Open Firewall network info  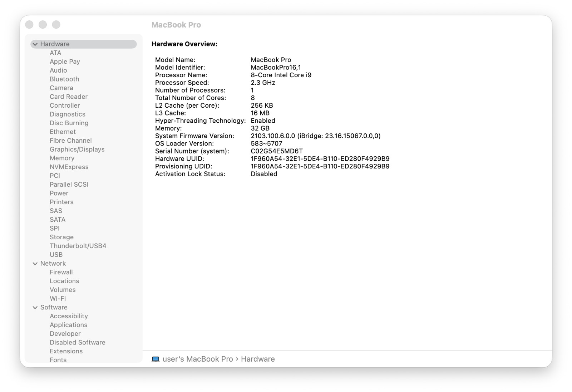pyautogui.click(x=61, y=272)
